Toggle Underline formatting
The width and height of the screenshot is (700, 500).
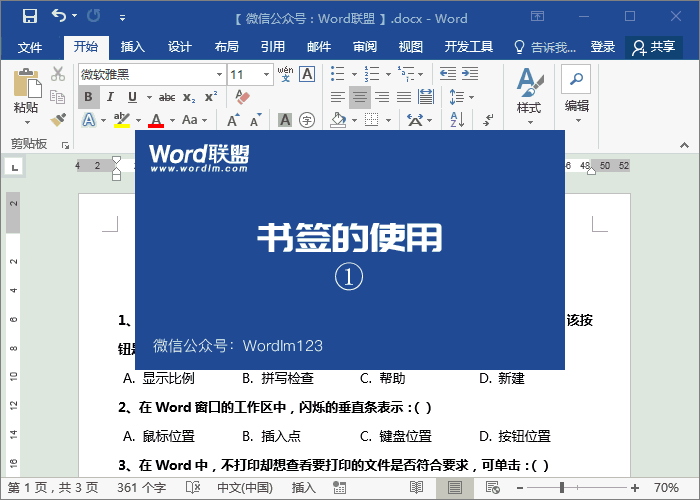pos(132,97)
